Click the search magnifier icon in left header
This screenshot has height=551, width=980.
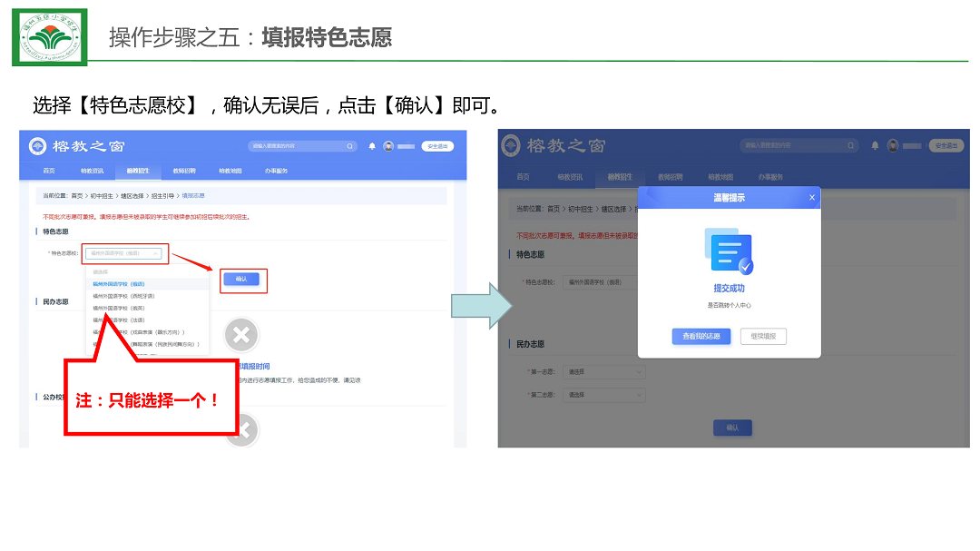349,146
